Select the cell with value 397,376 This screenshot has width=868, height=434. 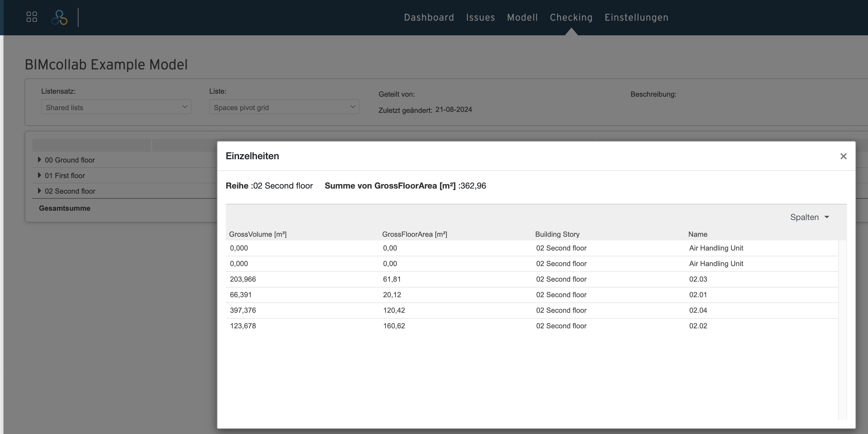coord(243,310)
